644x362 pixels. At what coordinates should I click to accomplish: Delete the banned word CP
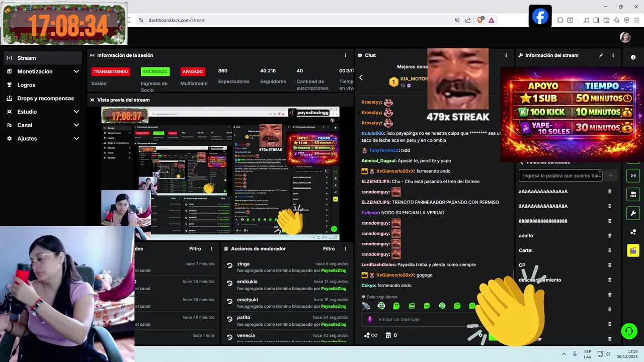coord(610,265)
